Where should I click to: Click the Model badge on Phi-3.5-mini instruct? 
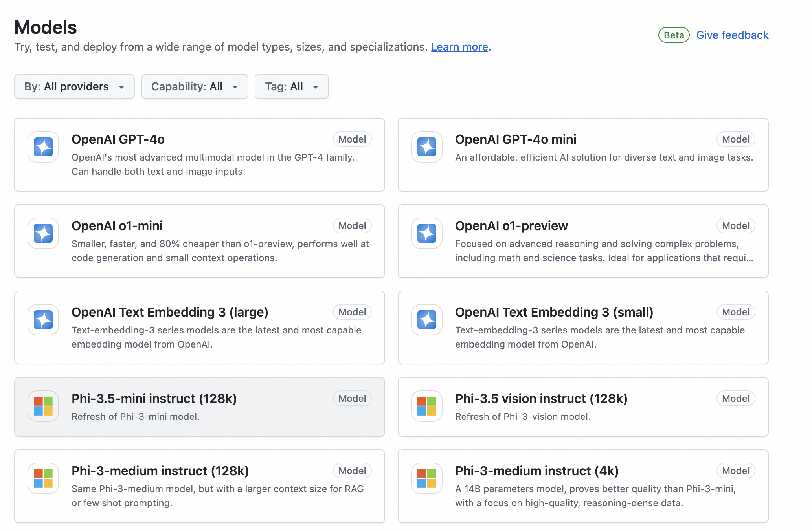point(352,398)
